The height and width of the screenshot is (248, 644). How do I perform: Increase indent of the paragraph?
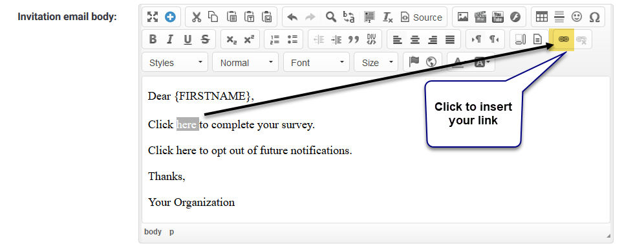click(x=336, y=39)
